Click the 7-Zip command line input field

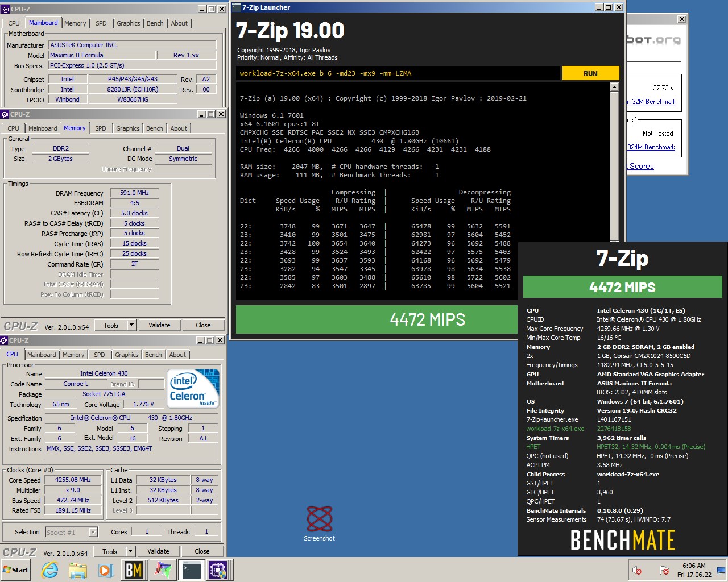pos(398,73)
